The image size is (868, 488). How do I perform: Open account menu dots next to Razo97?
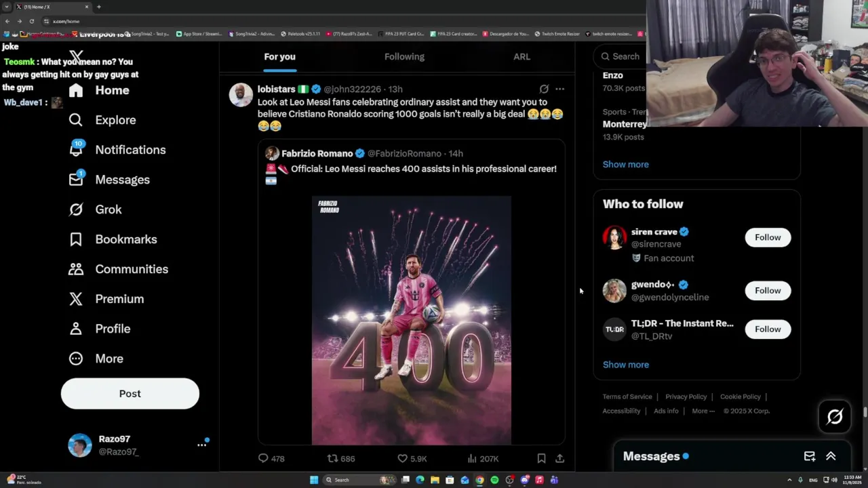point(201,445)
